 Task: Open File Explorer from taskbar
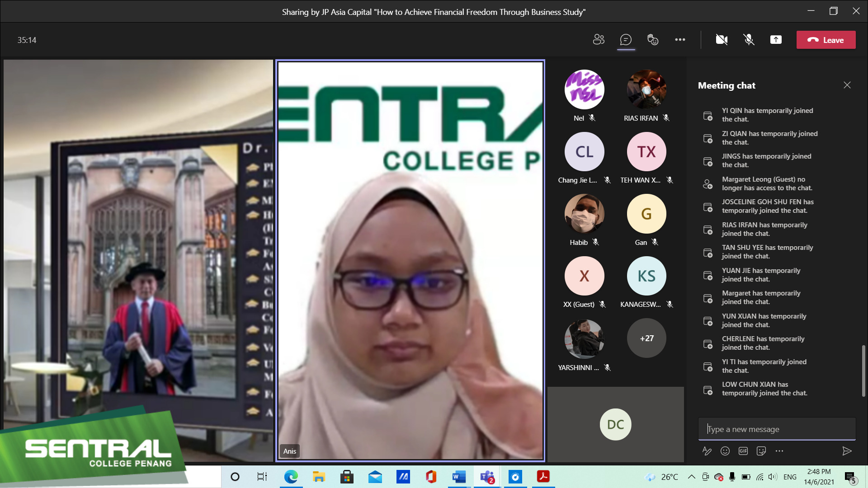319,477
